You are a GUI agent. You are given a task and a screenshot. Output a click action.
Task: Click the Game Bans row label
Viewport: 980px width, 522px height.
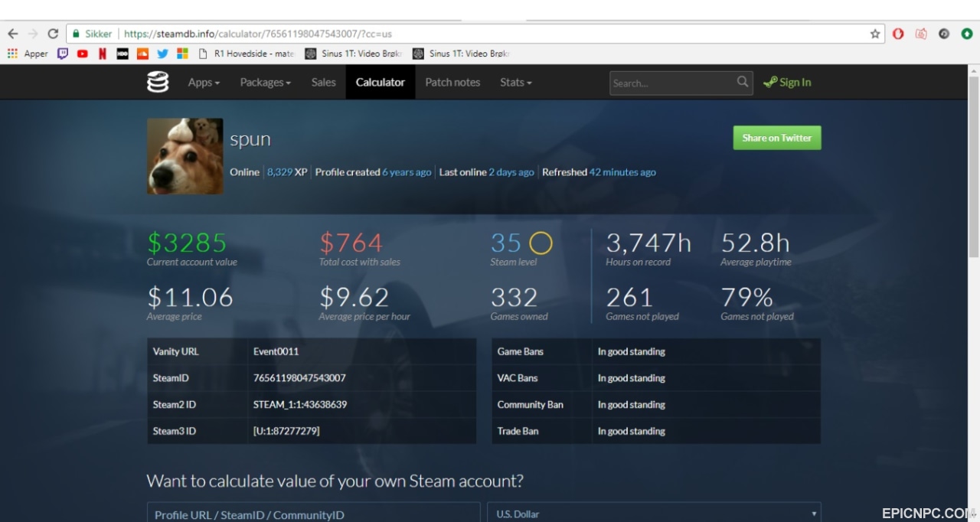point(521,351)
